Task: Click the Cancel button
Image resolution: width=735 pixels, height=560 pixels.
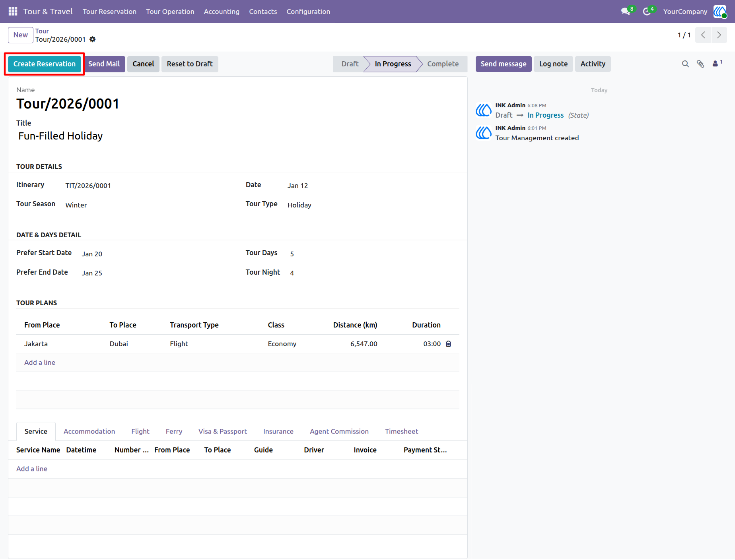Action: pos(143,64)
